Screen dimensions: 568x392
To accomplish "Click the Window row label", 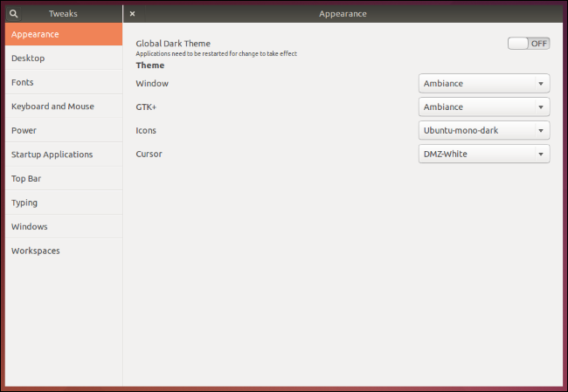I will click(152, 83).
